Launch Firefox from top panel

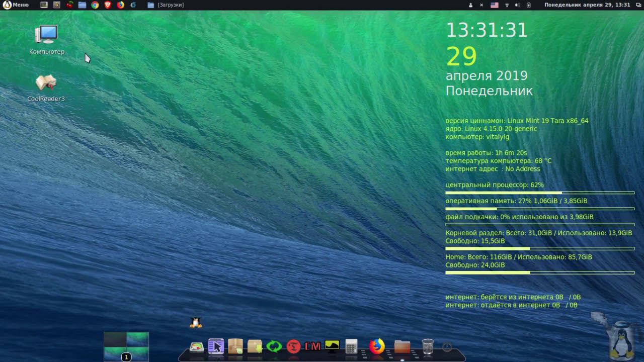pos(120,5)
